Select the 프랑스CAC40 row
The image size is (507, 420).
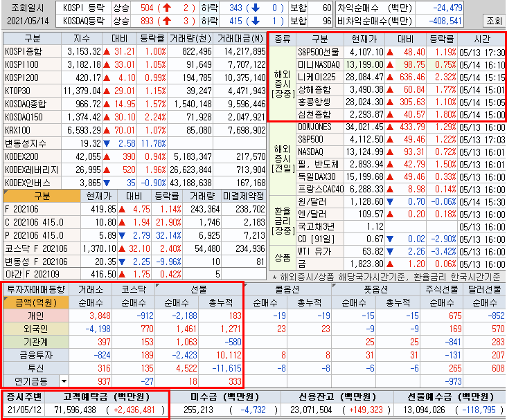[x=400, y=190]
